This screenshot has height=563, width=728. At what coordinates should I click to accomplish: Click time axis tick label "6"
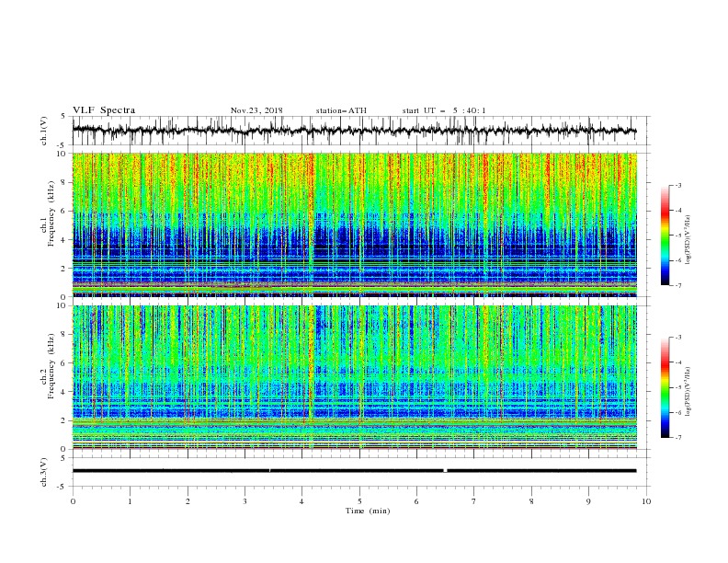tap(416, 501)
